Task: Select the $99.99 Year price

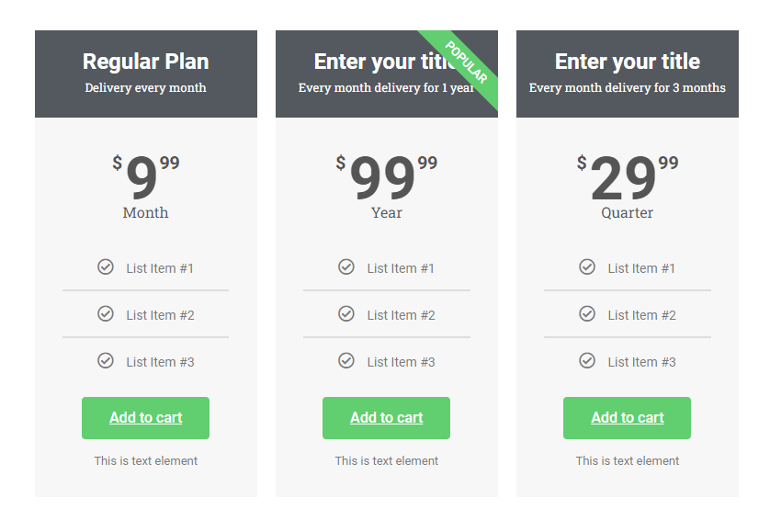Action: (x=387, y=176)
